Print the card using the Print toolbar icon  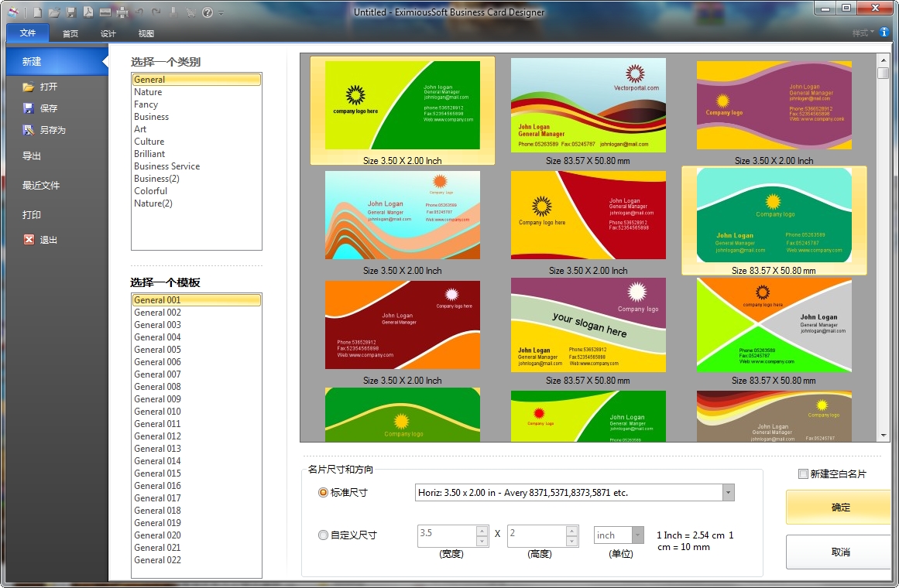click(x=122, y=12)
